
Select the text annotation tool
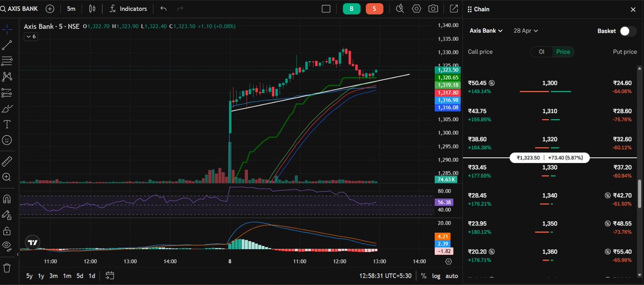tap(8, 125)
